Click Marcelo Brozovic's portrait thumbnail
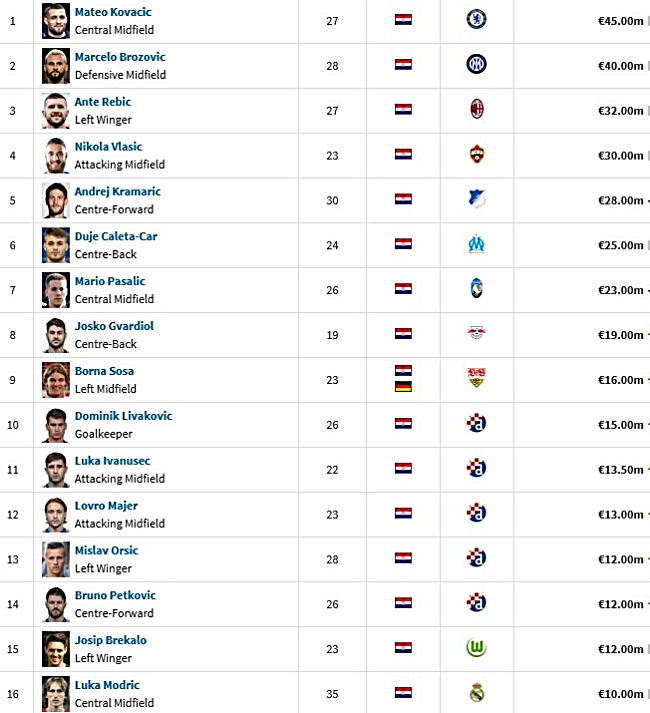The image size is (650, 713). 56,66
